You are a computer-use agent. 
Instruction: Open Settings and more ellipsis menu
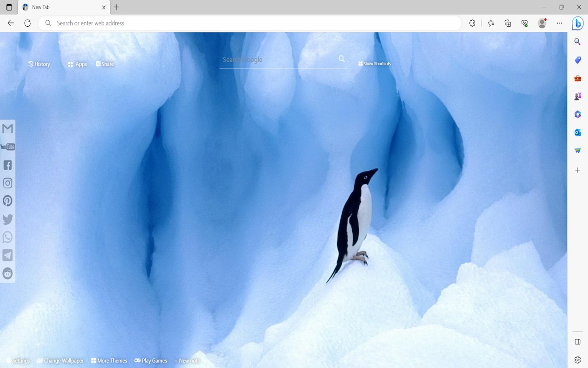[x=560, y=23]
